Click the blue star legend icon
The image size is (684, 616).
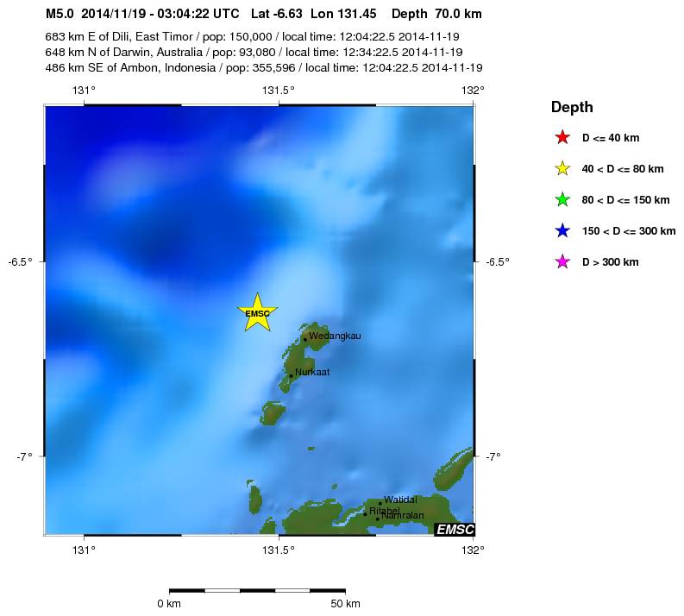coord(562,230)
